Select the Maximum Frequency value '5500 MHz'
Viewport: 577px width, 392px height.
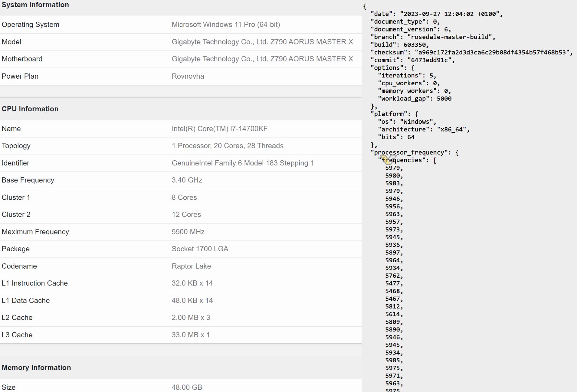[x=188, y=232]
